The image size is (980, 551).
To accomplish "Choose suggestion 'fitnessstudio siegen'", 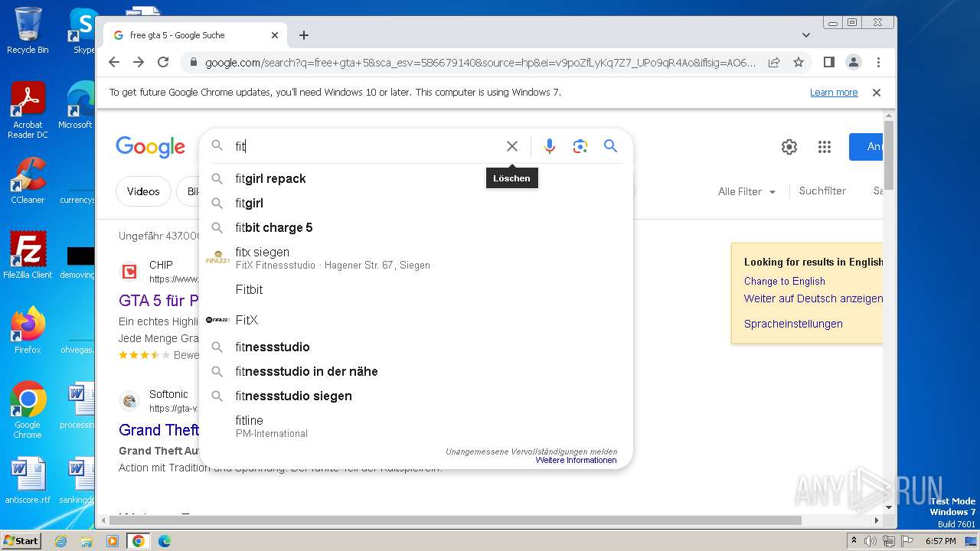I will pyautogui.click(x=416, y=396).
